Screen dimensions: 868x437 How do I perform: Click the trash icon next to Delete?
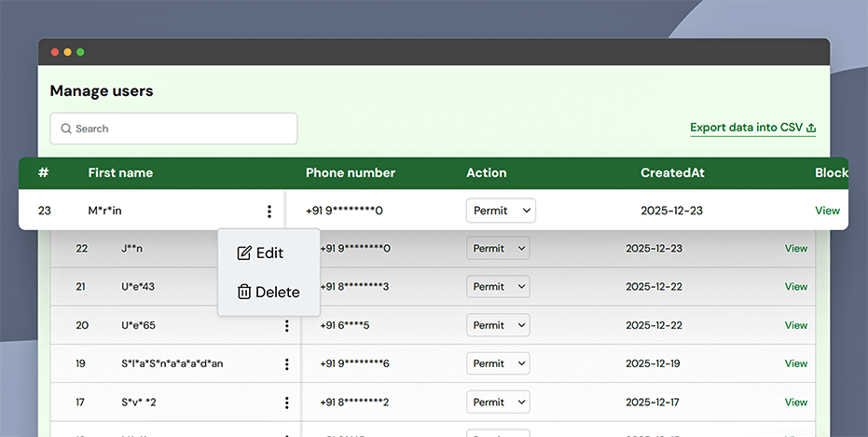click(x=244, y=292)
